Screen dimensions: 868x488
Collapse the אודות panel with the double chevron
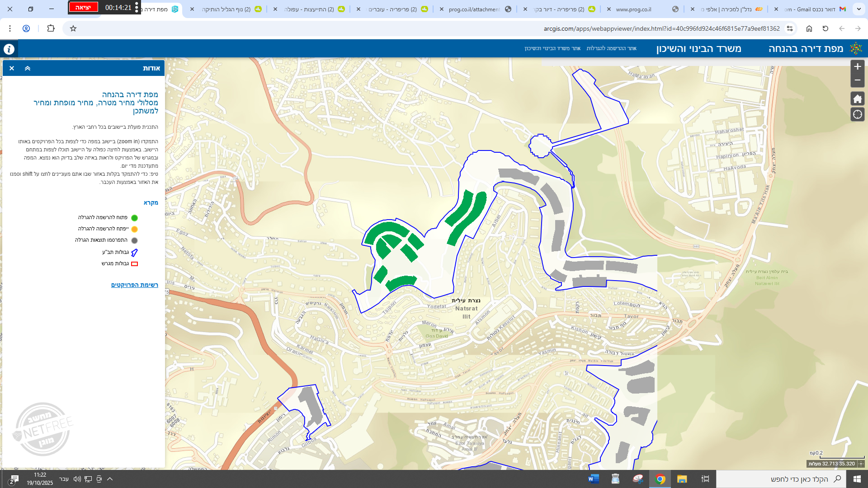(x=28, y=68)
